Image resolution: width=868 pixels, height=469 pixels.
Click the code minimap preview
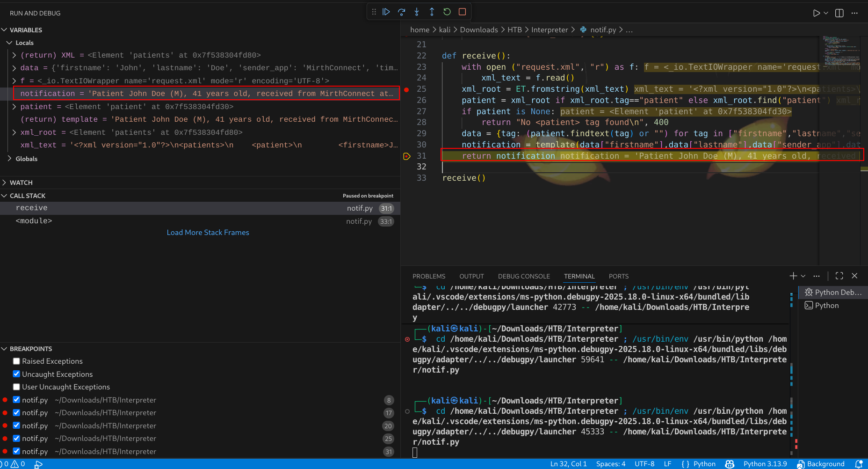tap(840, 51)
